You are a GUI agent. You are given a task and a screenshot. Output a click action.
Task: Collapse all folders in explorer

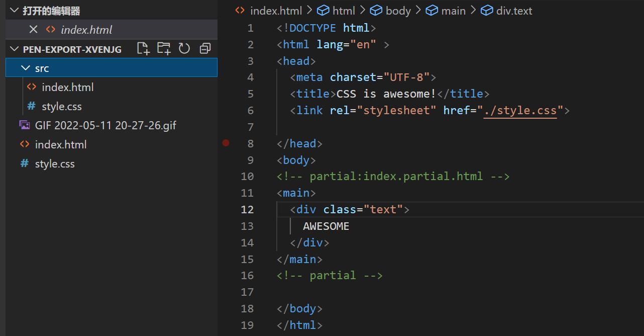(205, 49)
